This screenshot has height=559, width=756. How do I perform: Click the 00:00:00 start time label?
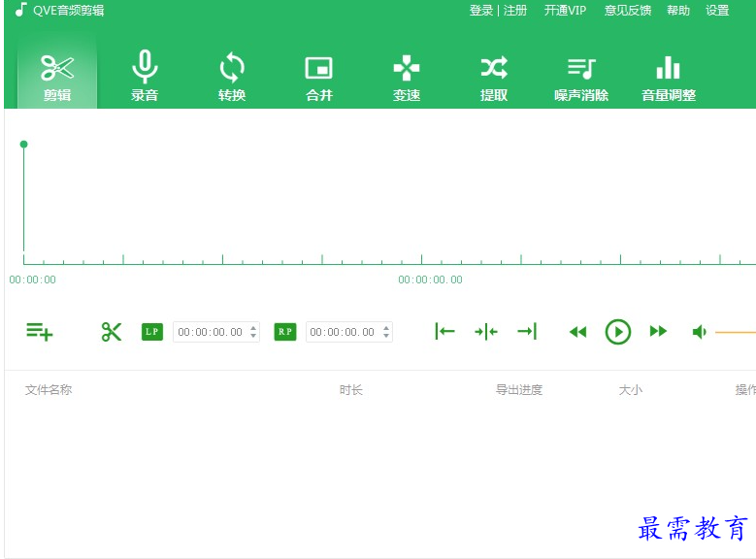pos(32,279)
